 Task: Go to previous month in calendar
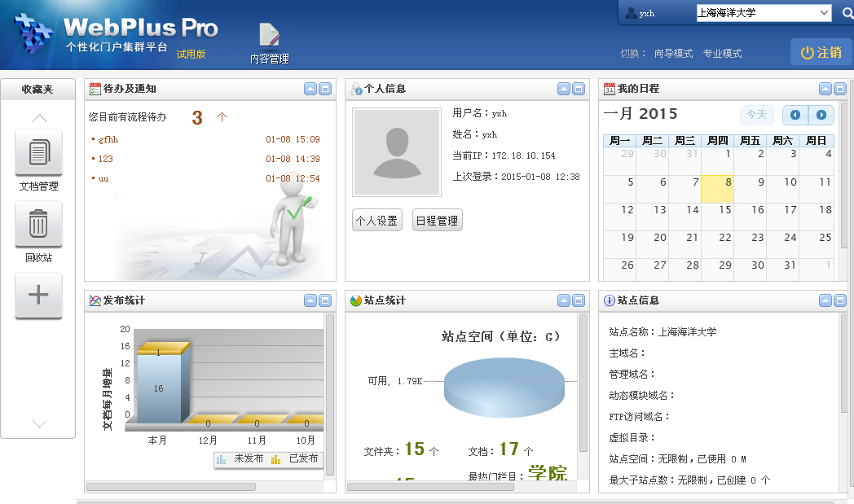[x=795, y=115]
